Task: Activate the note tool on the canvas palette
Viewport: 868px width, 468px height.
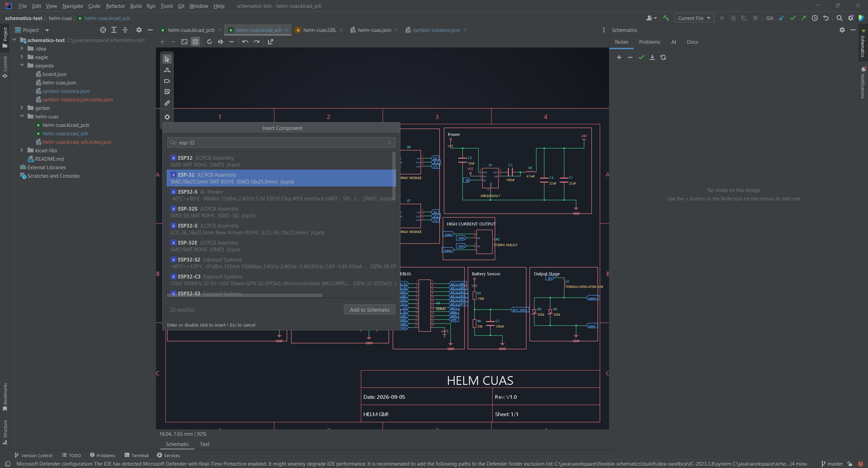Action: 167,92
